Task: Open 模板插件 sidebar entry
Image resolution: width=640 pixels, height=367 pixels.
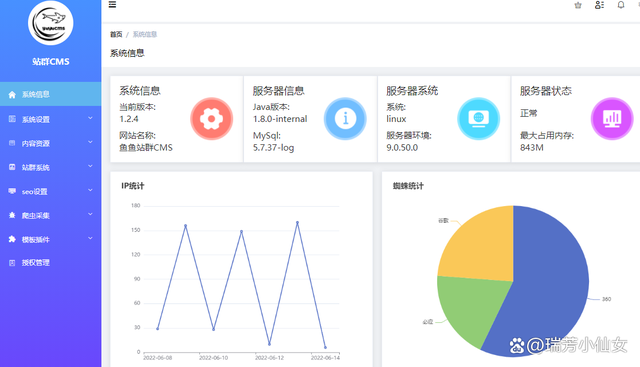Action: click(51, 239)
